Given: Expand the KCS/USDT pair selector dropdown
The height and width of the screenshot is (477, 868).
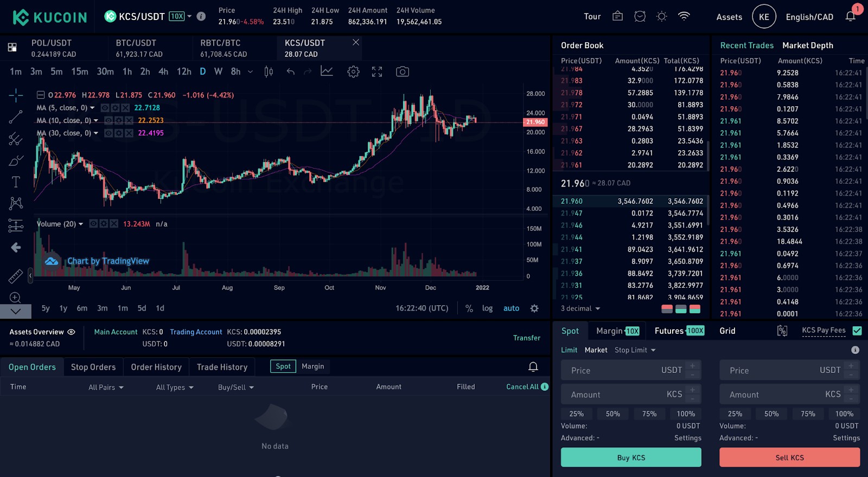Looking at the screenshot, I should pyautogui.click(x=189, y=16).
